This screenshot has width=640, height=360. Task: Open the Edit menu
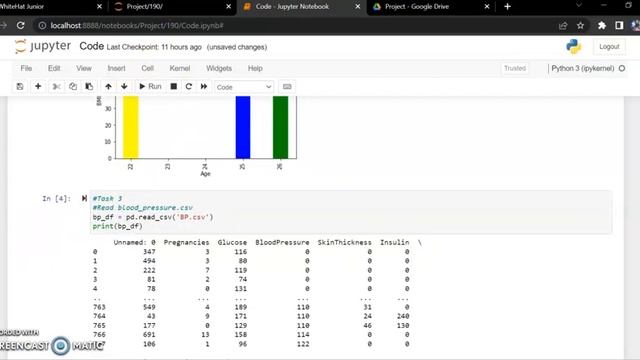[54, 68]
